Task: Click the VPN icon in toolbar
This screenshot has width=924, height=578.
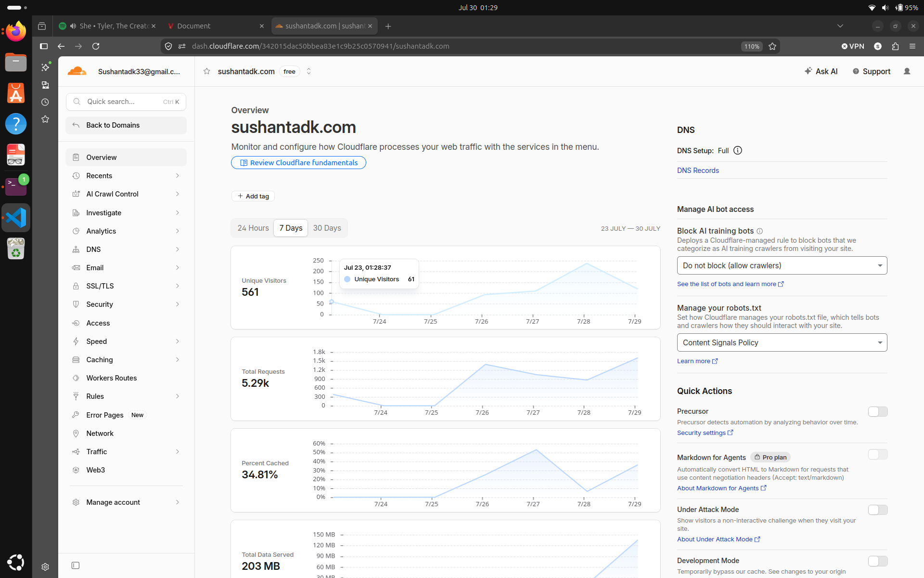Action: click(x=853, y=46)
